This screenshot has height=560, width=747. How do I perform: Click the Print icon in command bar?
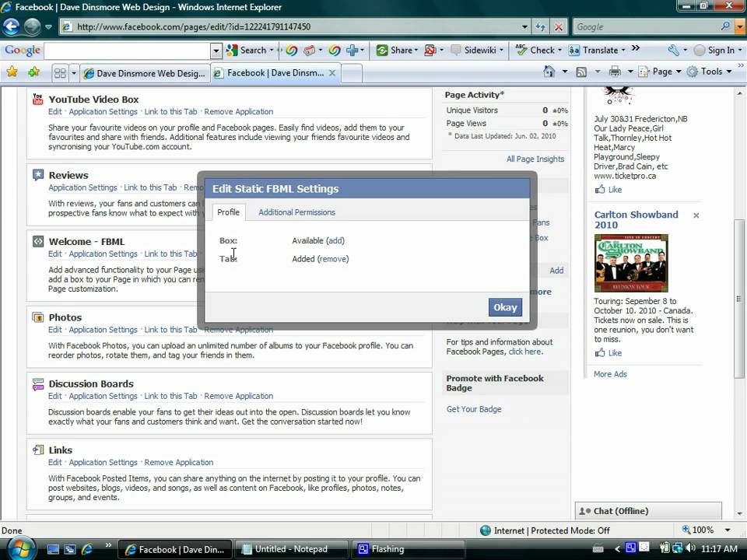[x=615, y=72]
